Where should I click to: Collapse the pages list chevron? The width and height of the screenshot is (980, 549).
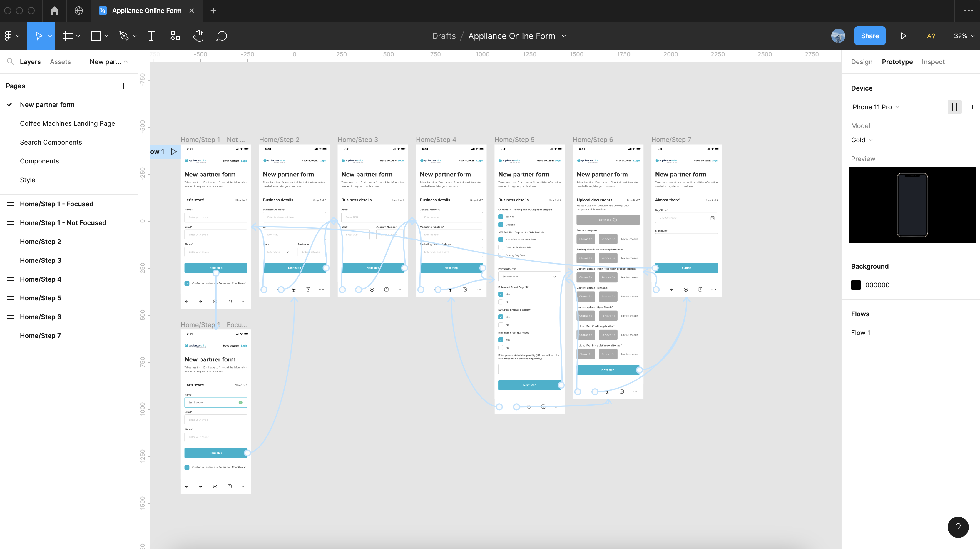coord(126,62)
